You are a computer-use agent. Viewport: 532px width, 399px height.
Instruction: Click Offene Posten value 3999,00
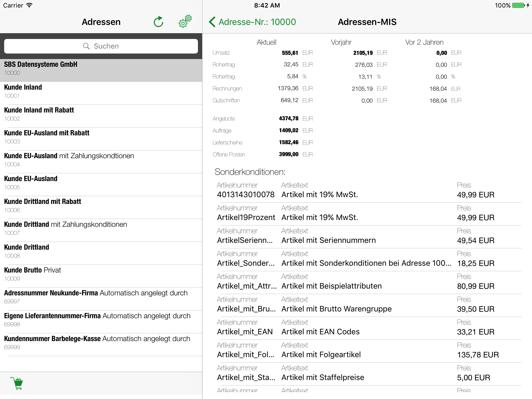(x=289, y=154)
